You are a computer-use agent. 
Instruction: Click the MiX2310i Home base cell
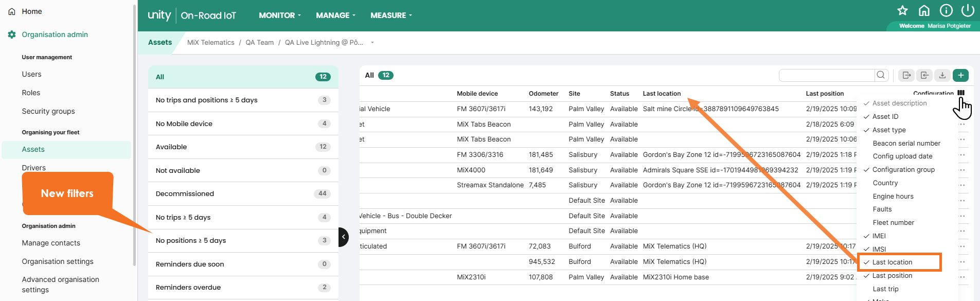pyautogui.click(x=675, y=277)
